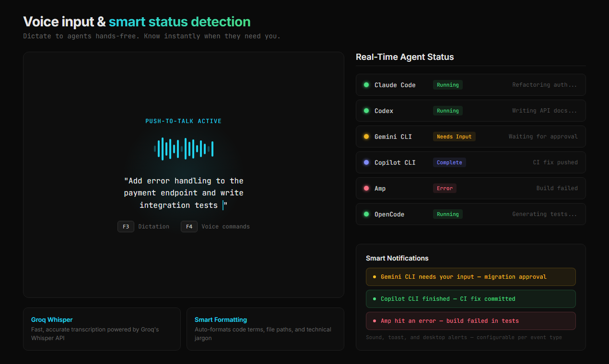This screenshot has height=364, width=609.
Task: Click the dictated transcript text
Action: 184,193
